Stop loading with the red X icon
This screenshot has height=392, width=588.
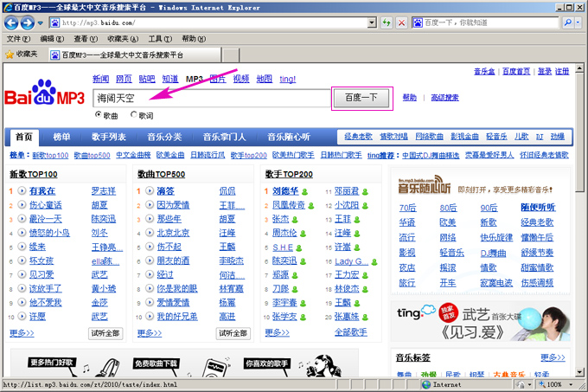pos(401,22)
